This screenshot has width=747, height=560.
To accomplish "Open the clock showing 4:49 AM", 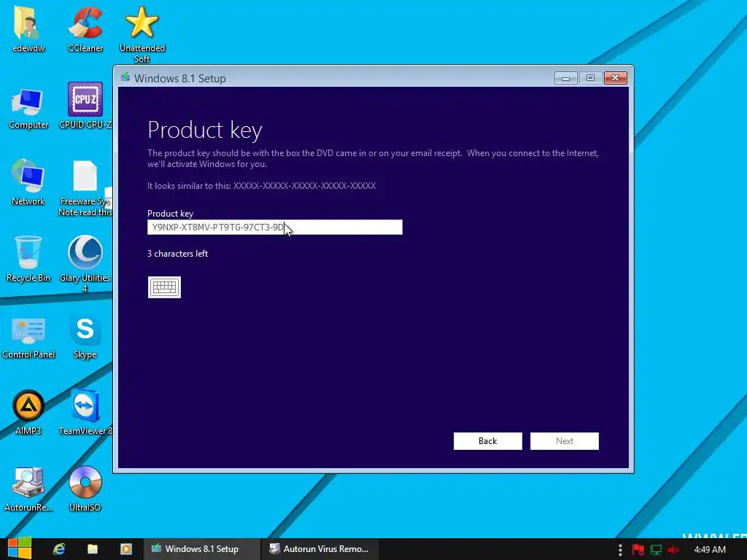I will click(710, 549).
